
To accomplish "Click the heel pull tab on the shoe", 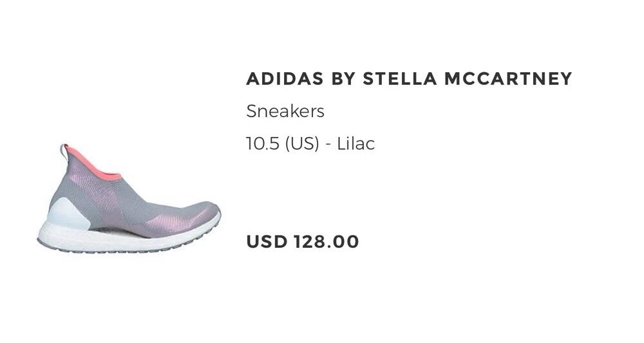I will 64,152.
